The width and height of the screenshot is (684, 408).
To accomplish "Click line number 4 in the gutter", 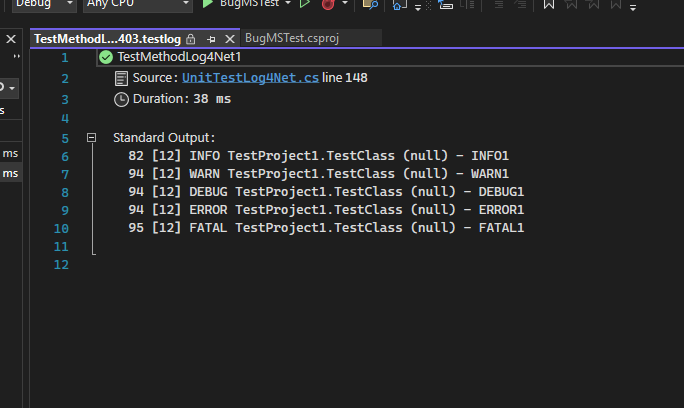I will (x=65, y=119).
